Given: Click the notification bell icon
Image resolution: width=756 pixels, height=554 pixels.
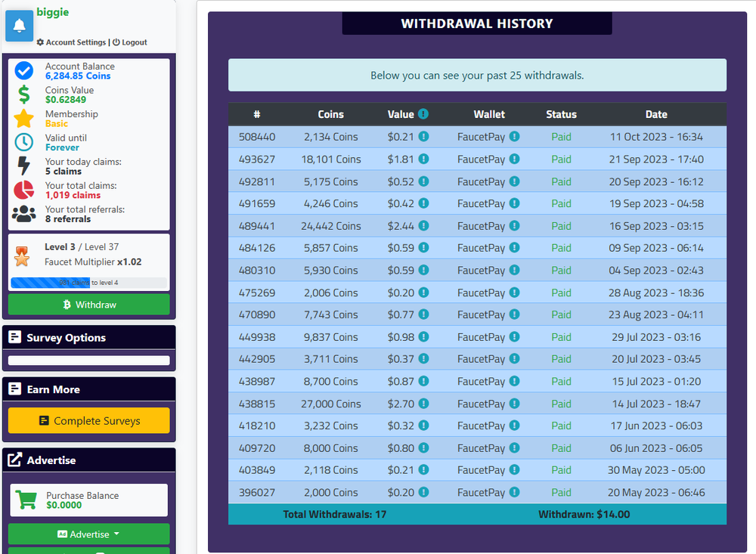Looking at the screenshot, I should click(x=19, y=26).
